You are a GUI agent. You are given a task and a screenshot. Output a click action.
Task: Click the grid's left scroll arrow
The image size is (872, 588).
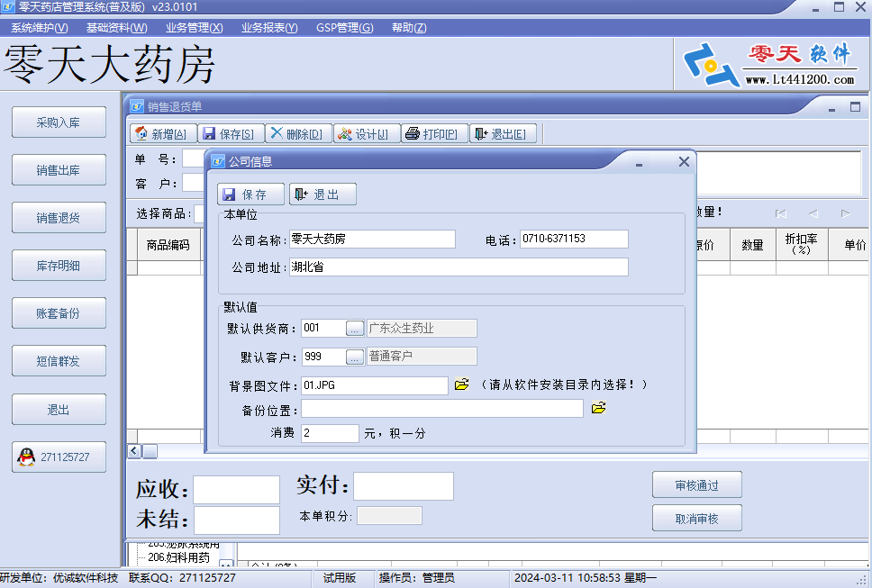134,451
